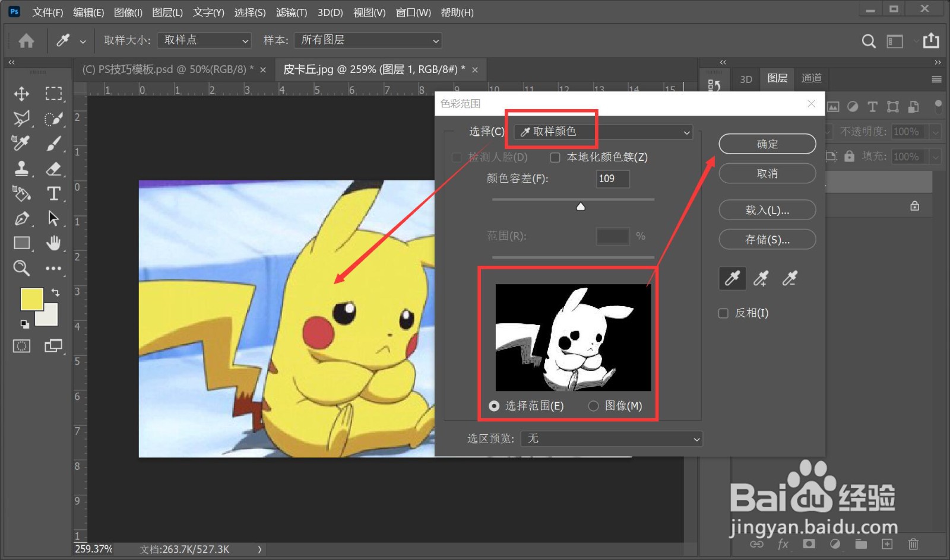Image resolution: width=950 pixels, height=560 pixels.
Task: Select the Zoom tool
Action: (x=22, y=268)
